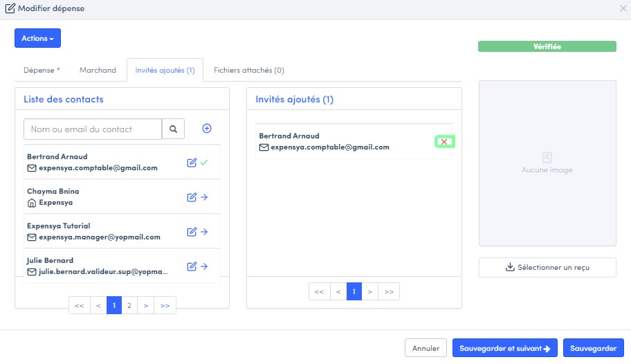631x364 pixels.
Task: Go to first page of contacts list
Action: point(80,306)
